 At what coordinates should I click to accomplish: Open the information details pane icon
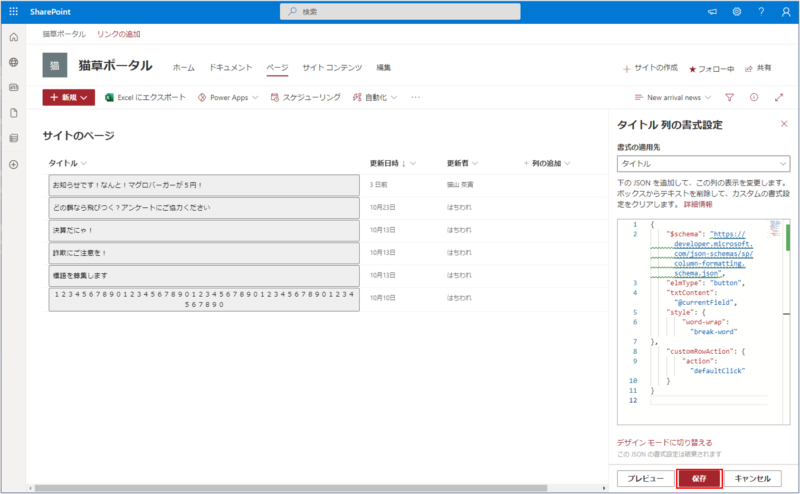[x=754, y=98]
